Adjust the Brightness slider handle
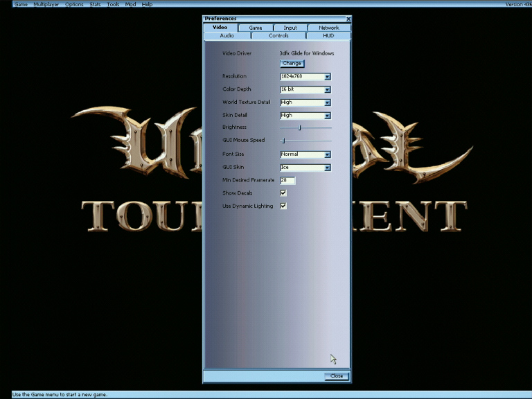This screenshot has width=532, height=399. click(299, 127)
